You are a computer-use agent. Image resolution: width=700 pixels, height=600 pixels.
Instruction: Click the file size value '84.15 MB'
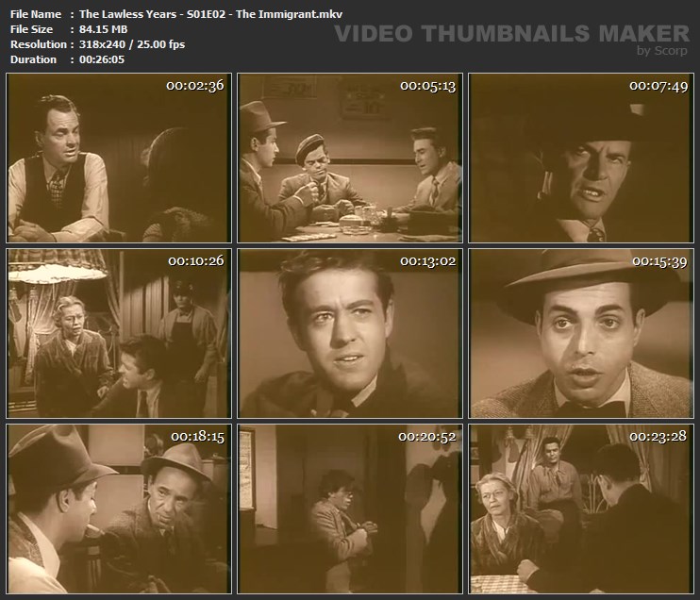point(103,29)
